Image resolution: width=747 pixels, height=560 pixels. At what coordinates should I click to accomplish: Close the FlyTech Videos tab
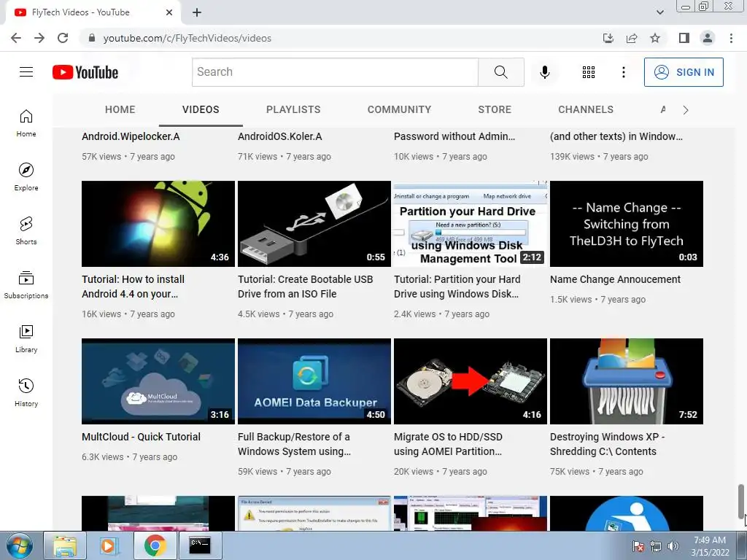(x=169, y=12)
